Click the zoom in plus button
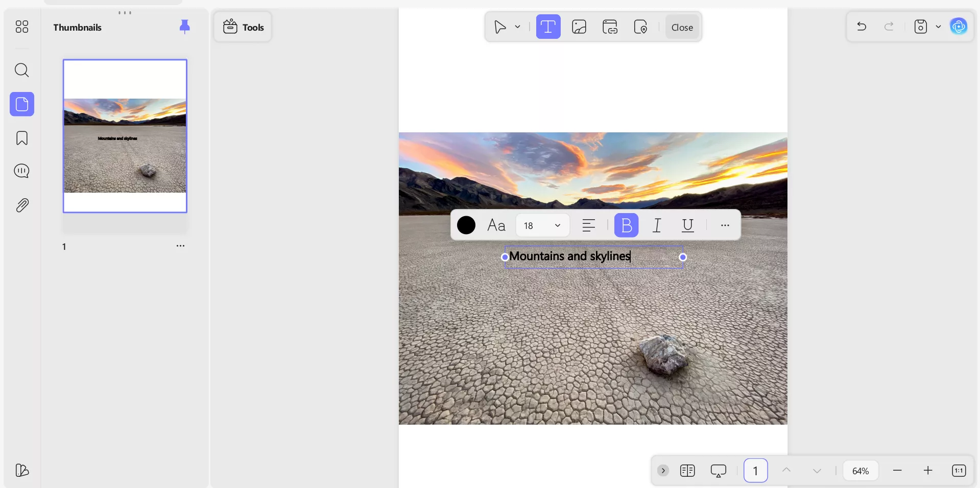The width and height of the screenshot is (980, 488). click(x=928, y=471)
